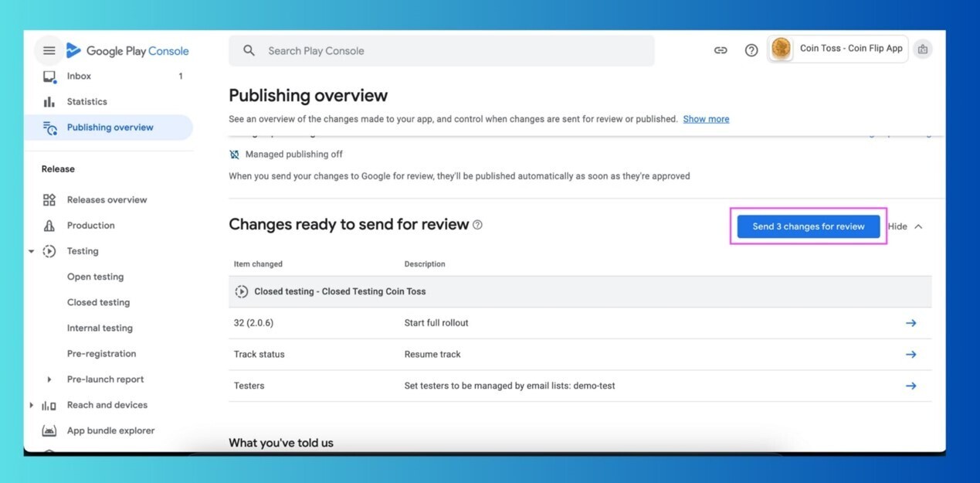Click the copy link icon
The width and height of the screenshot is (980, 483).
721,50
